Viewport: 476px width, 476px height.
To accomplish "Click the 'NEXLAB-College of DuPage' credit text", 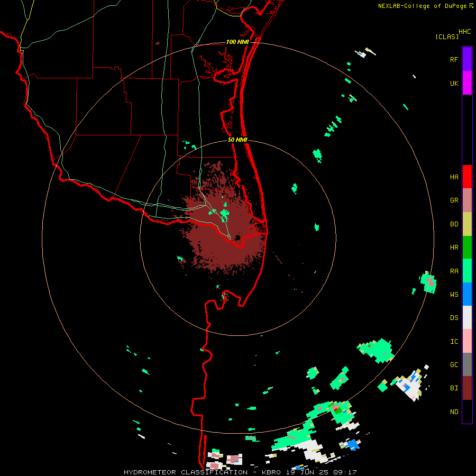I will [x=422, y=6].
